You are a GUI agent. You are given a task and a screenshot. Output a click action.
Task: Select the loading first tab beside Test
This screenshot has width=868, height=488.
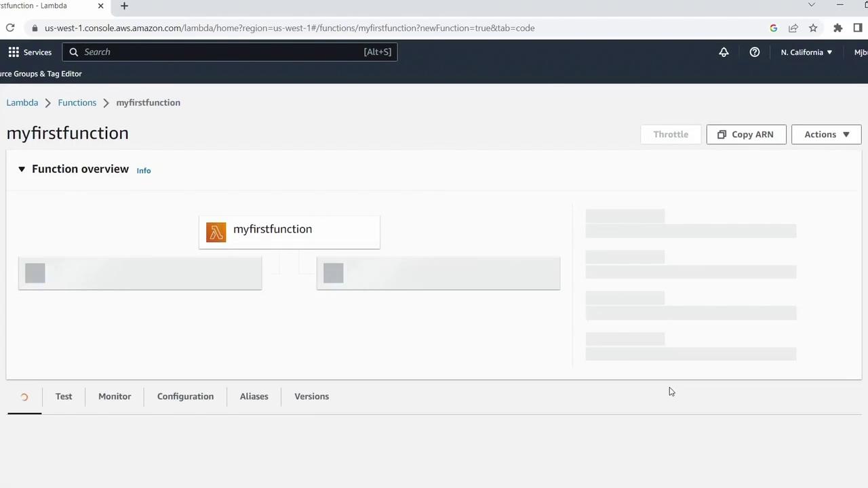click(24, 397)
